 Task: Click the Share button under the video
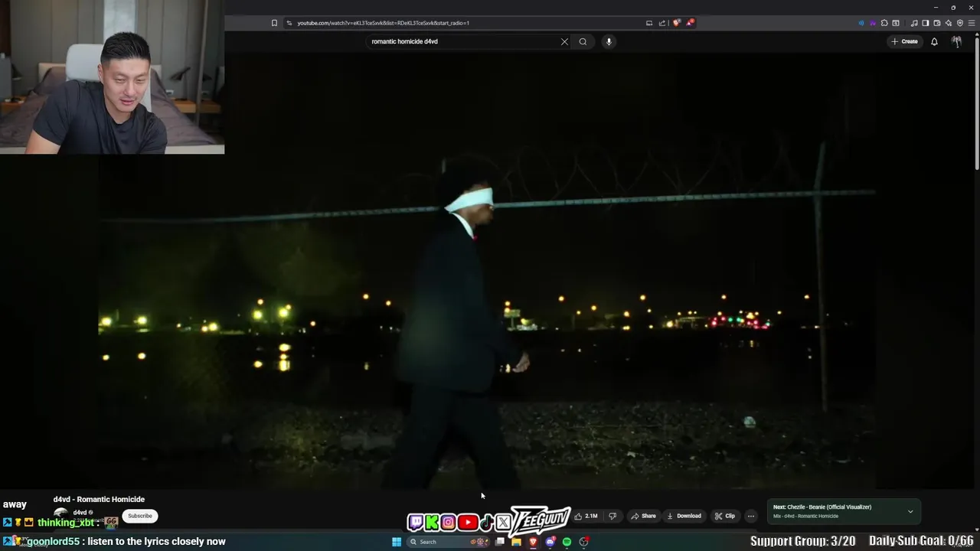pyautogui.click(x=643, y=516)
